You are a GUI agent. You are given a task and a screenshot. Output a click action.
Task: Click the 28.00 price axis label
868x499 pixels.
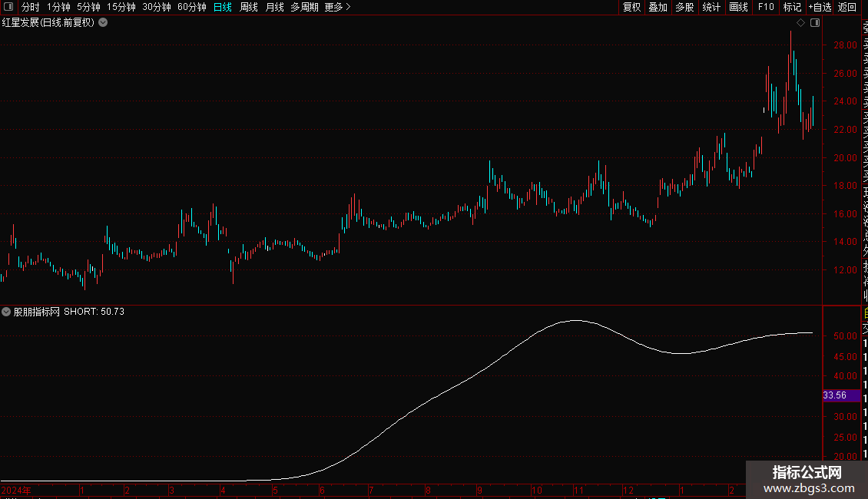[x=845, y=45]
